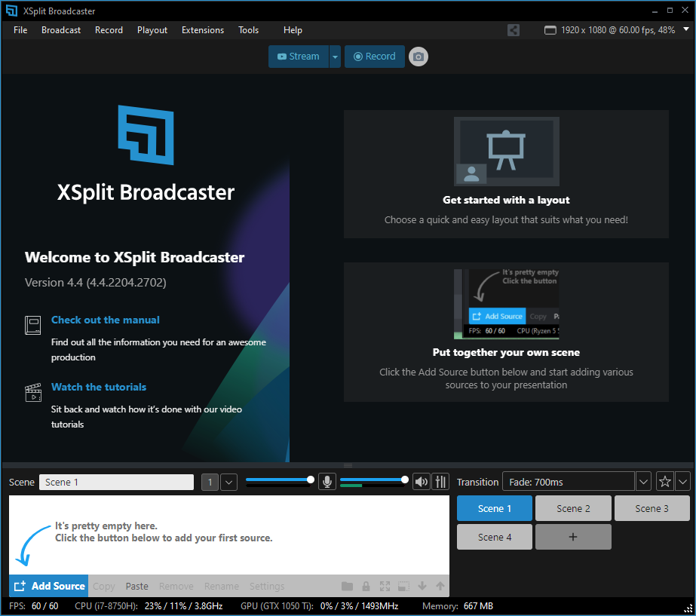The width and height of the screenshot is (696, 616).
Task: Open the audio mixer icon
Action: (440, 482)
